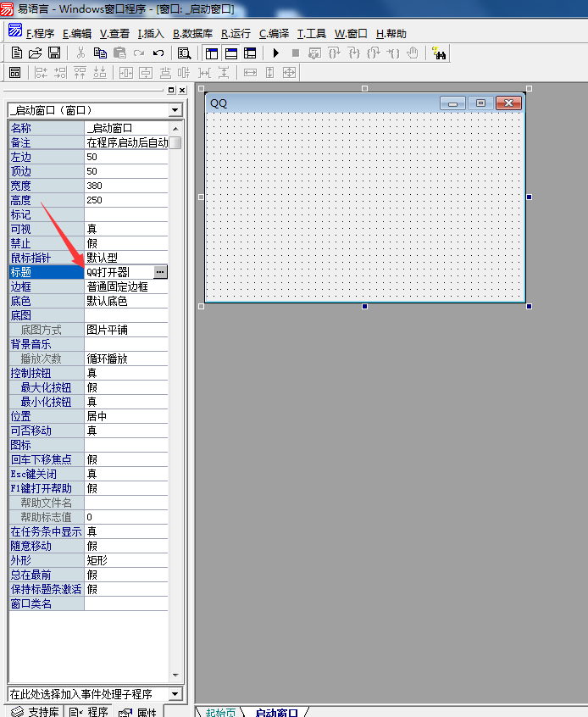Click the Undo arrow icon

[x=158, y=53]
